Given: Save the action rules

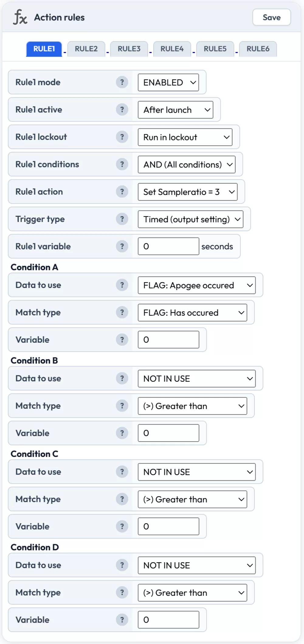Looking at the screenshot, I should 271,17.
